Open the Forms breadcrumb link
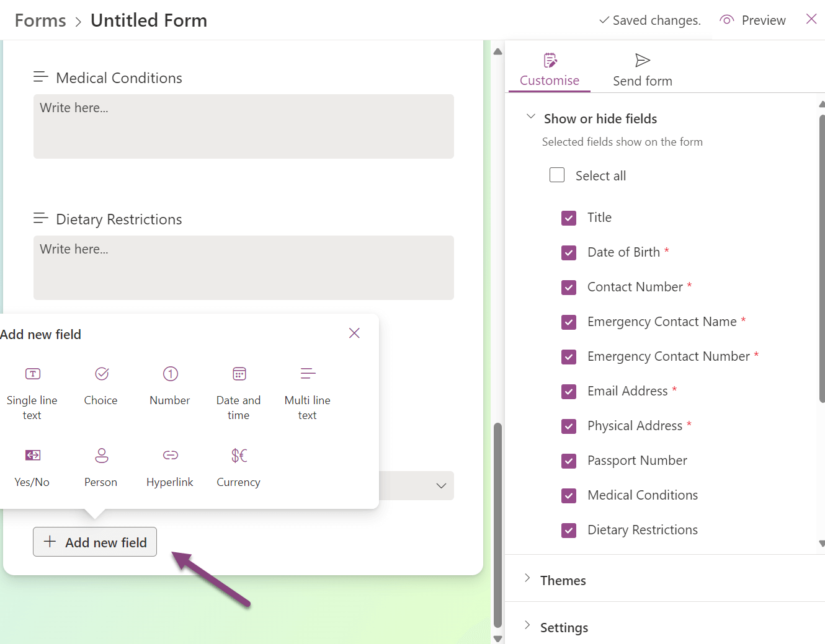Screen dimensions: 825x644 click(40, 20)
